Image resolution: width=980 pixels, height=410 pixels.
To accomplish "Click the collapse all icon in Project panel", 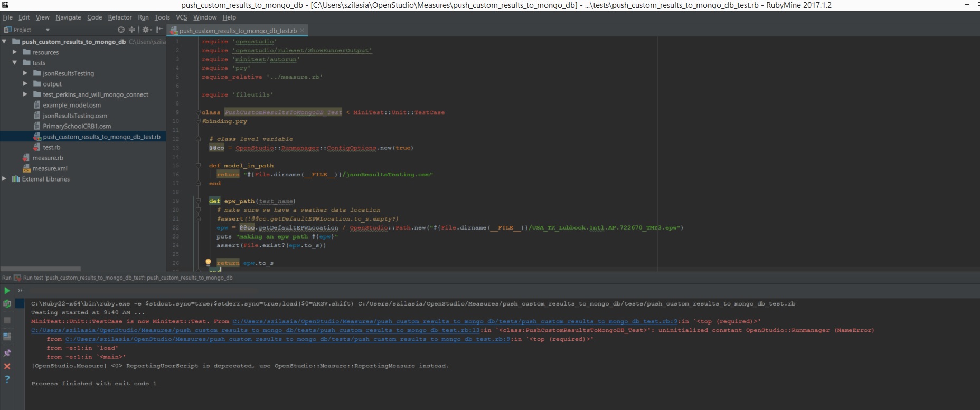I will [x=132, y=30].
